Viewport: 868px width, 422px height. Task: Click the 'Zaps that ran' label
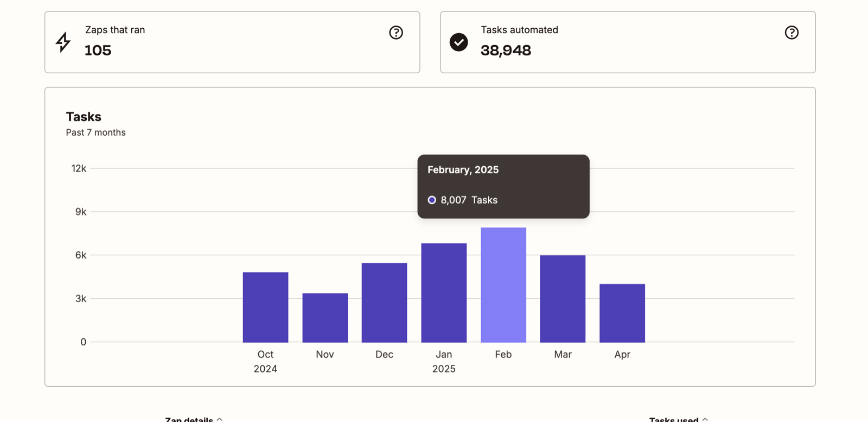pyautogui.click(x=115, y=30)
